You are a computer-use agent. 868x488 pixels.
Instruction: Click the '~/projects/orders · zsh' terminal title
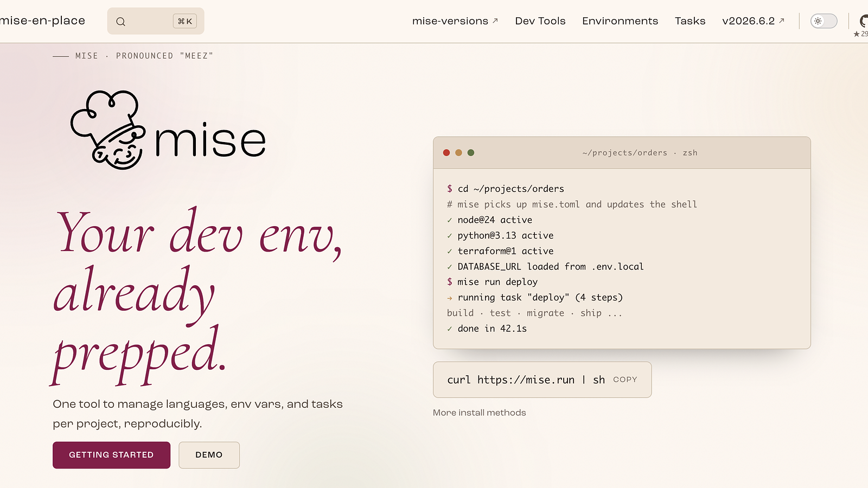coord(640,153)
